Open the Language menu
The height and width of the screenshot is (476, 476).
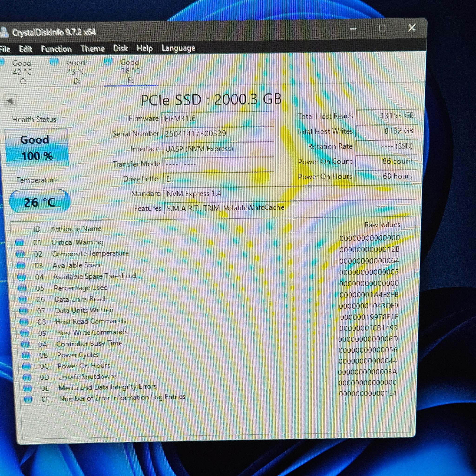178,48
